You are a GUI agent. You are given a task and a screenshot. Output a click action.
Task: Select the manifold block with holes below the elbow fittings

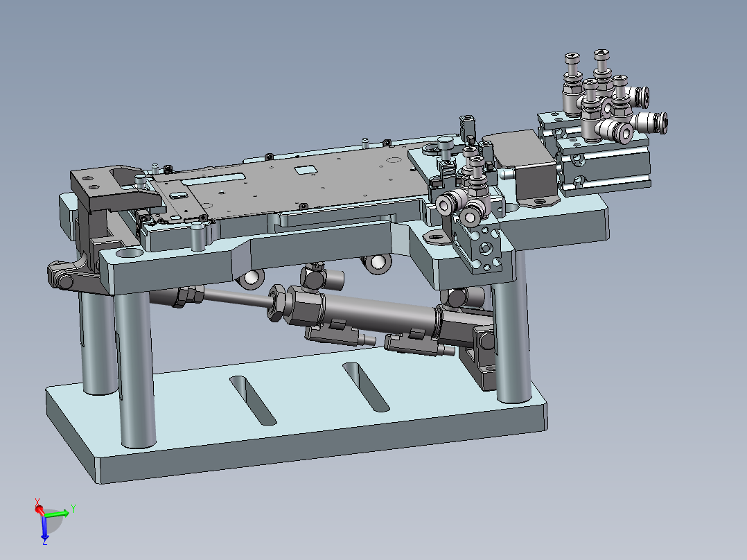coord(477,245)
